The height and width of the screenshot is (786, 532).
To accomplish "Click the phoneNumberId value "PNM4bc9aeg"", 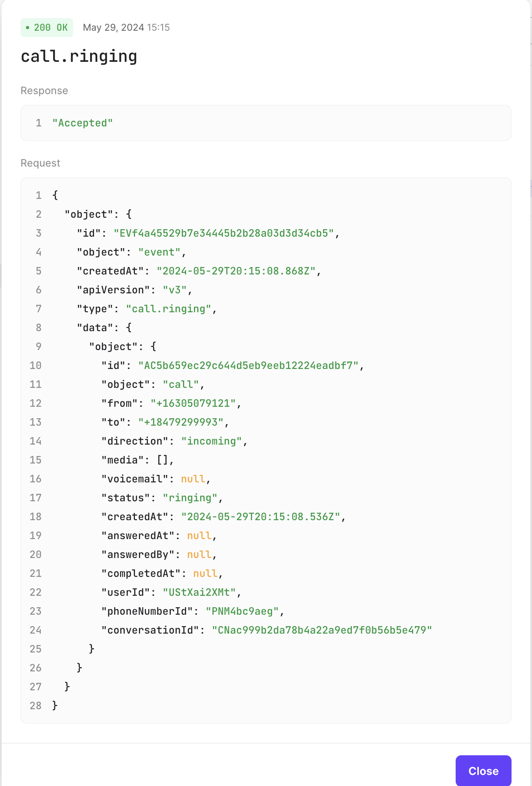I will (242, 611).
